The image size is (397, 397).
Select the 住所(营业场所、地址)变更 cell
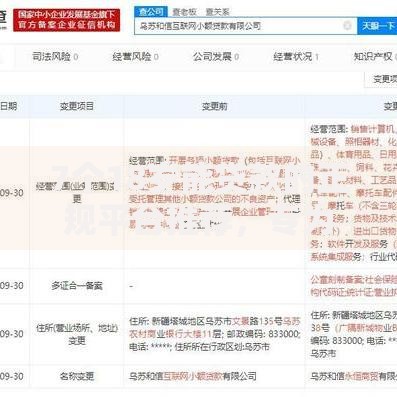[77, 334]
